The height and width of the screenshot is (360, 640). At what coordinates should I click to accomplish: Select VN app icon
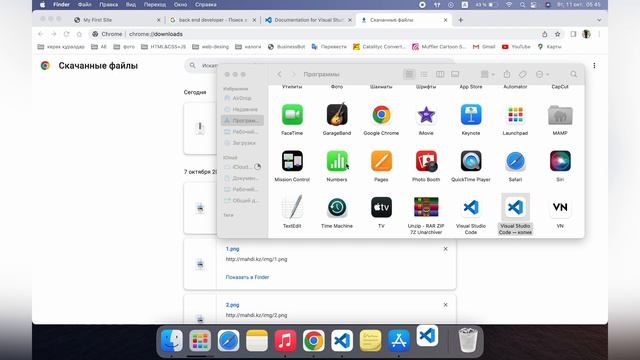(560, 207)
